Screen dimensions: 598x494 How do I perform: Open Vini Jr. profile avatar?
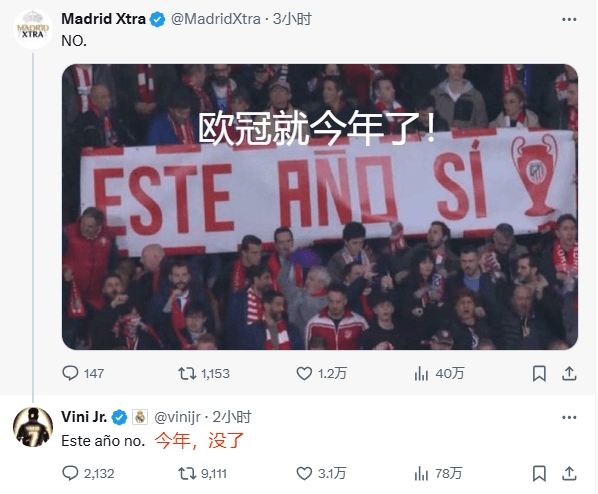tap(33, 427)
